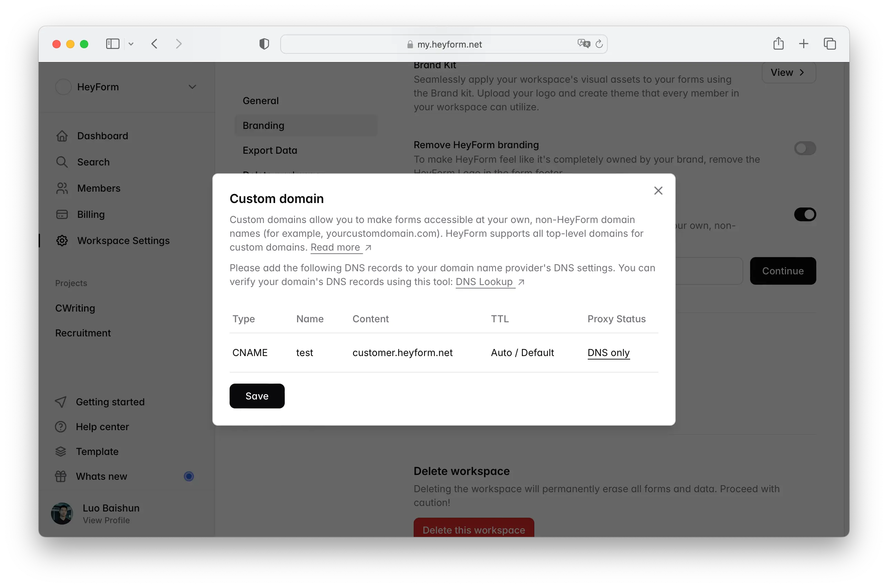This screenshot has height=588, width=888.
Task: Open Members section
Action: tap(99, 188)
